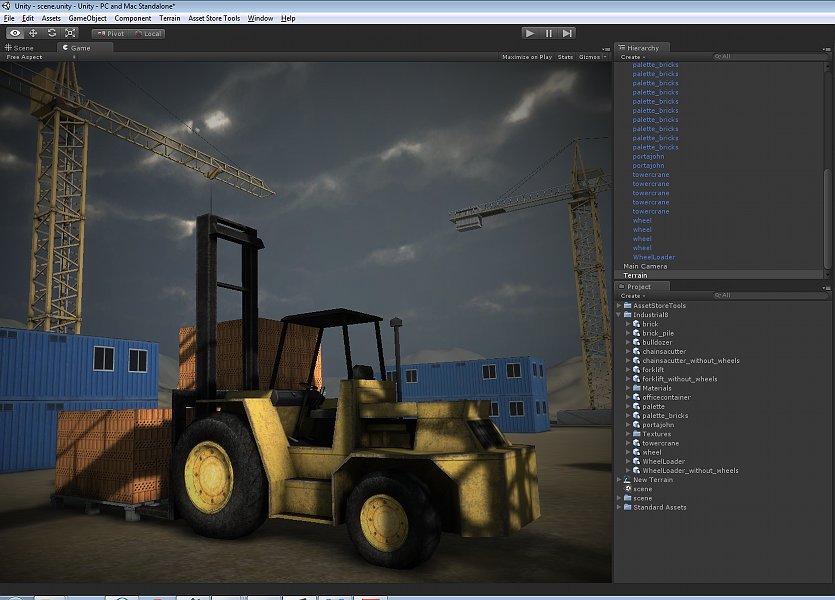Click the officecontainer prefab icon
The height and width of the screenshot is (600, 835).
click(636, 397)
